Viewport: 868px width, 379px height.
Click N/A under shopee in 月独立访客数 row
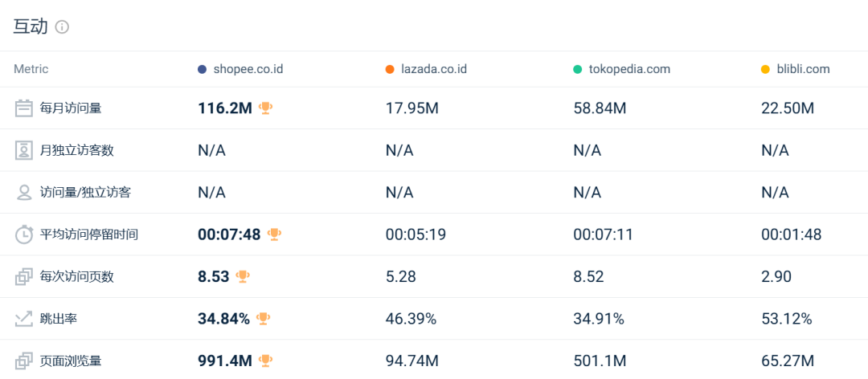point(211,150)
